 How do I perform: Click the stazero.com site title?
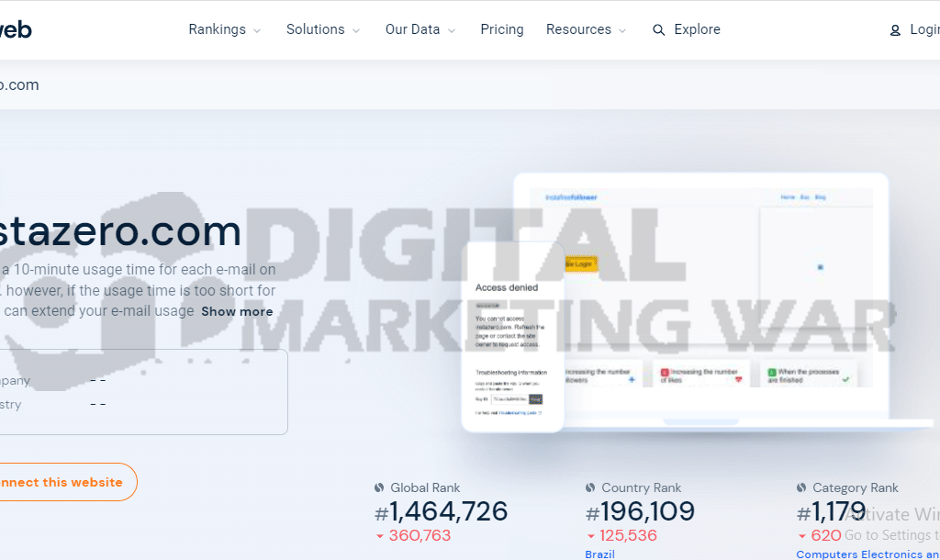(x=120, y=231)
